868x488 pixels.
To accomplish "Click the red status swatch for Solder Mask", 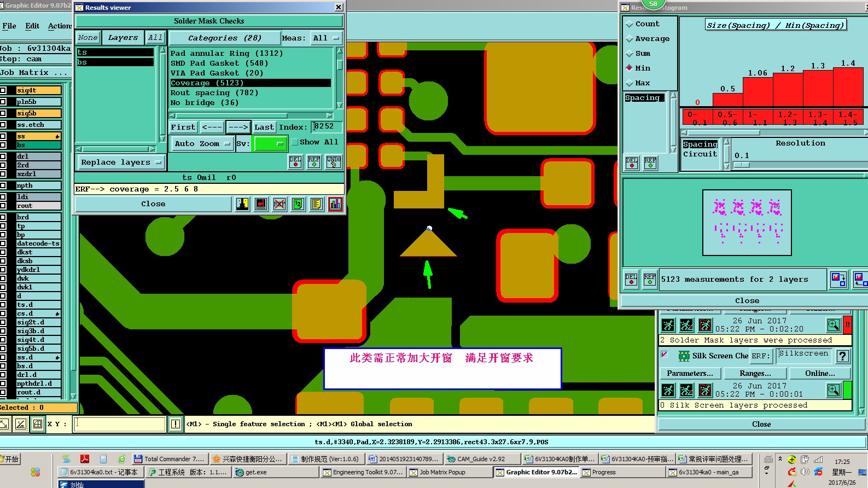I will pos(847,325).
